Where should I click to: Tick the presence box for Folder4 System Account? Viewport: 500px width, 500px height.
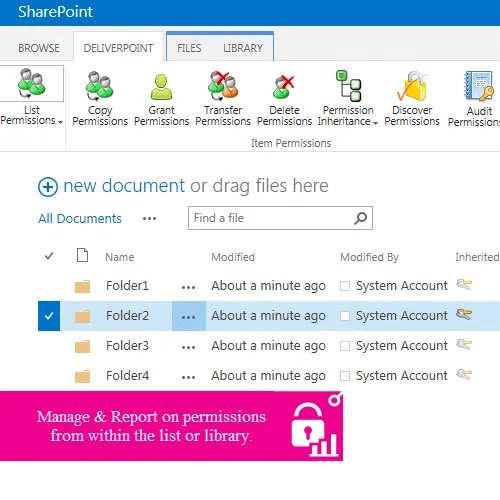(x=345, y=376)
